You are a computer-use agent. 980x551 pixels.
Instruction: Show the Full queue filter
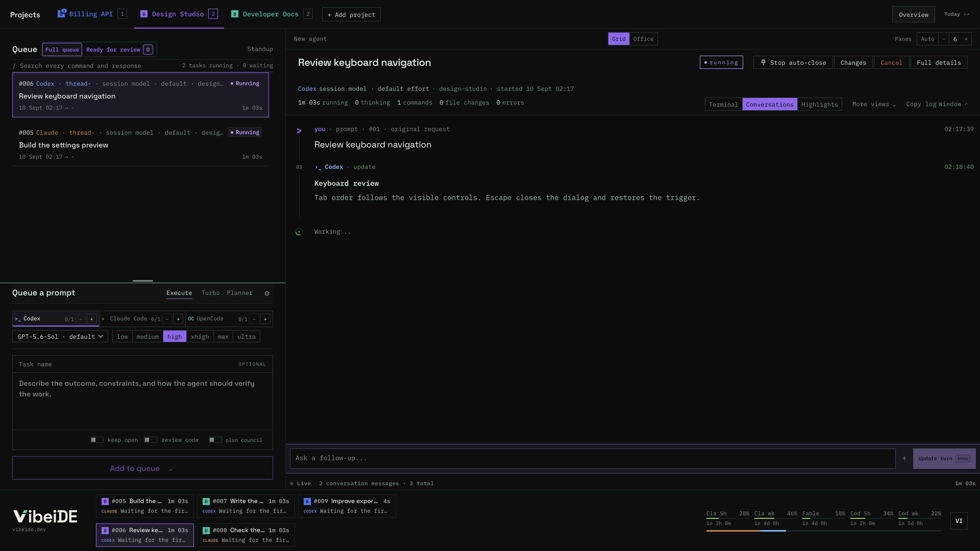[x=62, y=49]
